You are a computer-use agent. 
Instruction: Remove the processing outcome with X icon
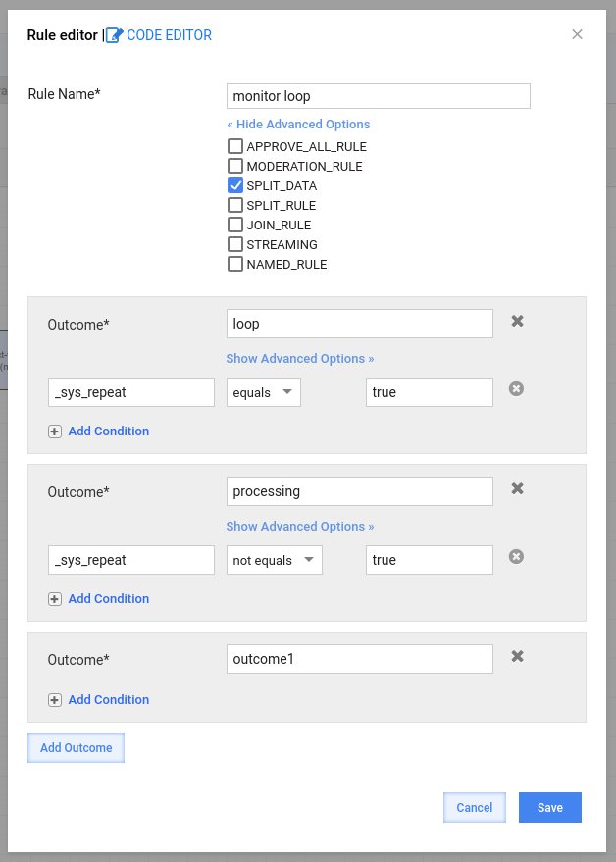(x=517, y=488)
